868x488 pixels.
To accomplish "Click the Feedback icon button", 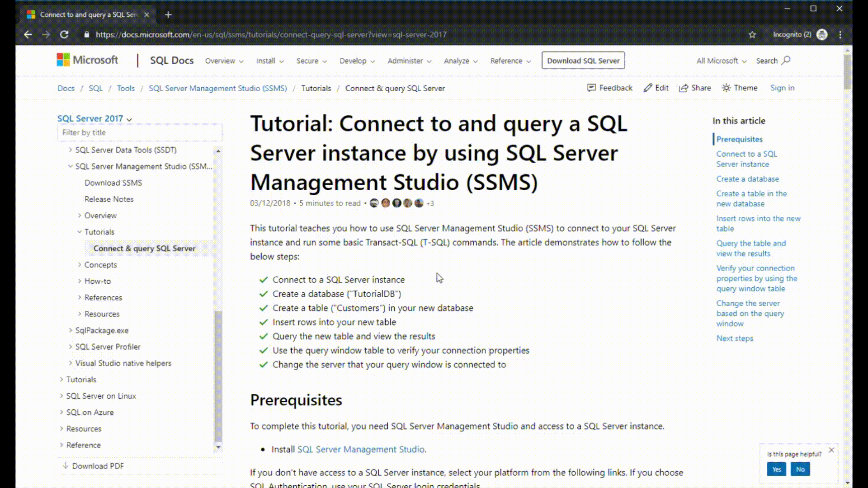I will (x=590, y=88).
